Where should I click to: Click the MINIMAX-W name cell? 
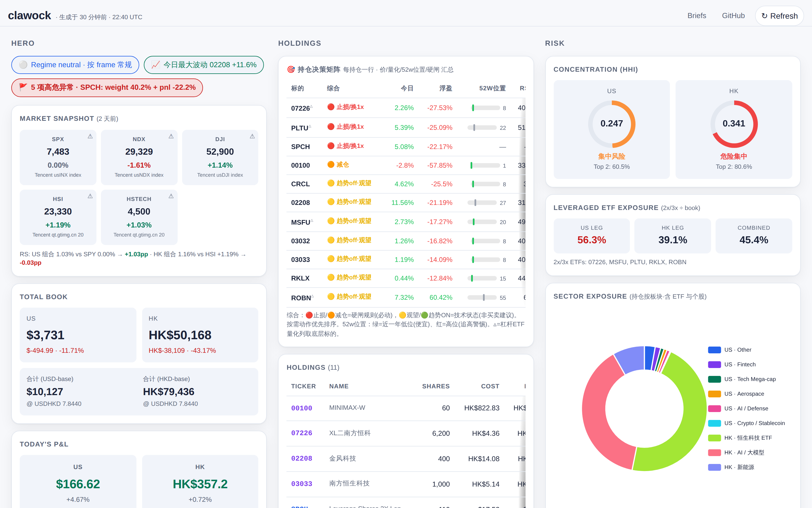click(347, 408)
